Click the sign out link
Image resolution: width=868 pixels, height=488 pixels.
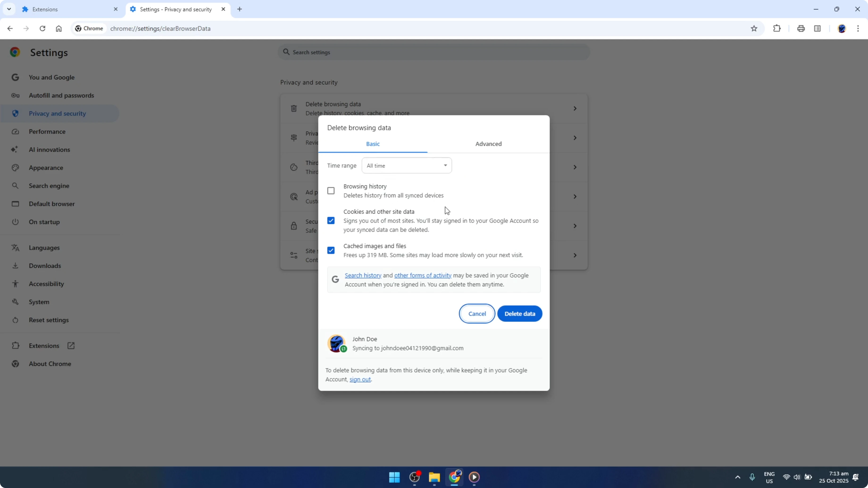click(x=360, y=379)
